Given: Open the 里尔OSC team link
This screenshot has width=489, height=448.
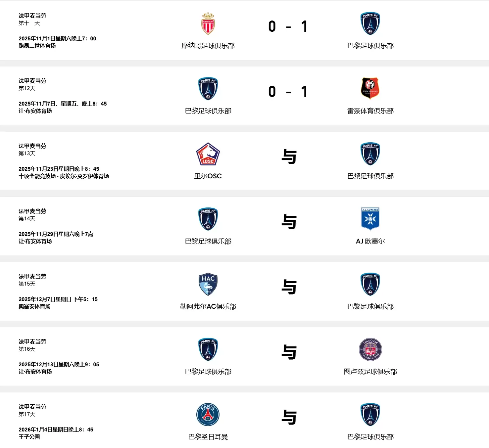Looking at the screenshot, I should coord(208,176).
